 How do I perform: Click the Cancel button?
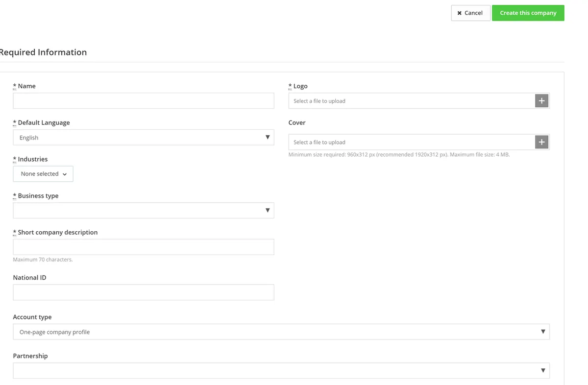470,13
